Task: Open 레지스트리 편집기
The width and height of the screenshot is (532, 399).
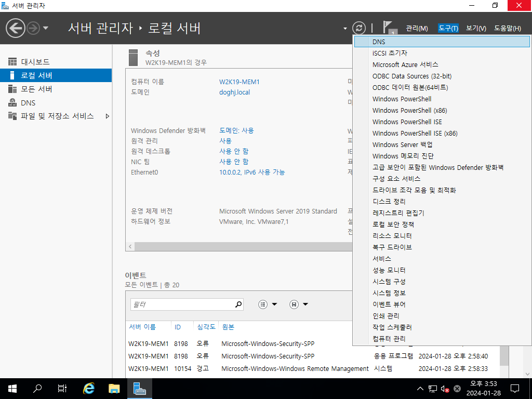Action: 442,213
